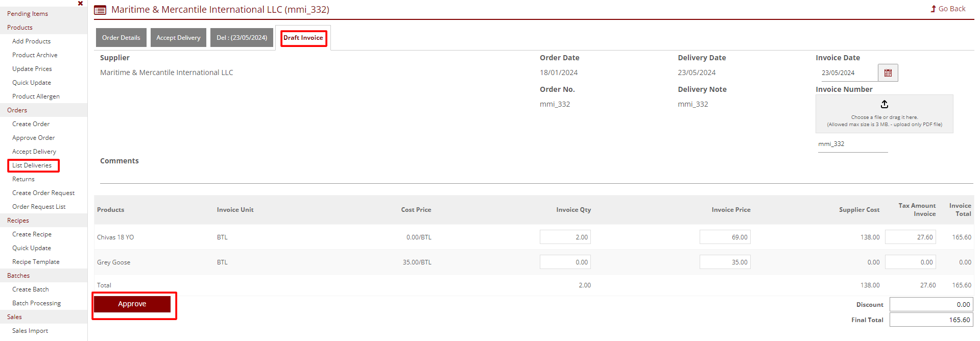Go to Create Order in sidebar
This screenshot has width=980, height=341.
point(31,124)
